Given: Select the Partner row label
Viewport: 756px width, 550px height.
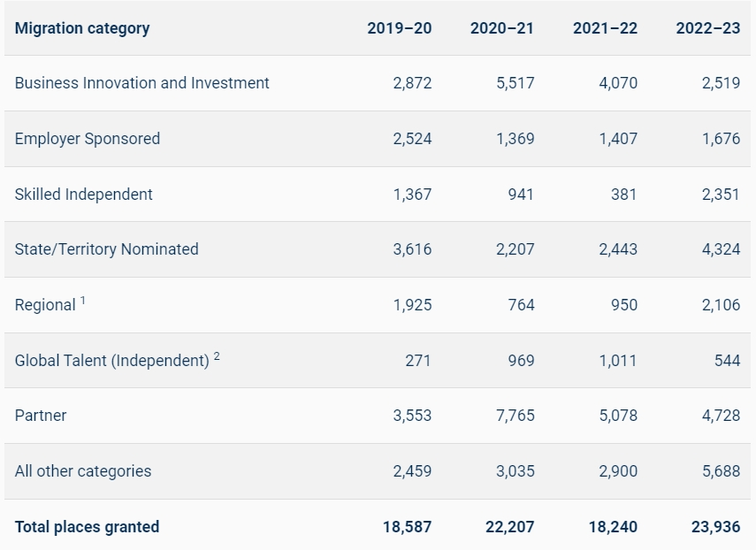Looking at the screenshot, I should [41, 416].
